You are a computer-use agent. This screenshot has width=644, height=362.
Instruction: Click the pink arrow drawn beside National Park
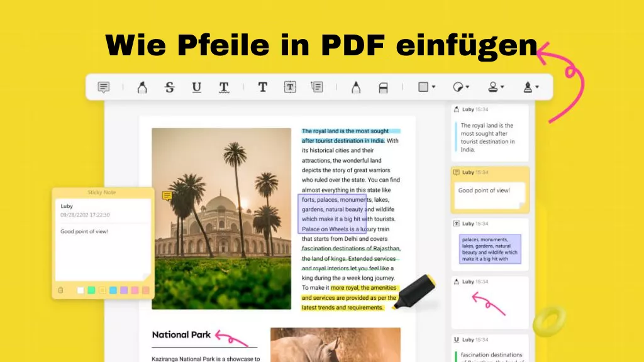click(x=231, y=338)
